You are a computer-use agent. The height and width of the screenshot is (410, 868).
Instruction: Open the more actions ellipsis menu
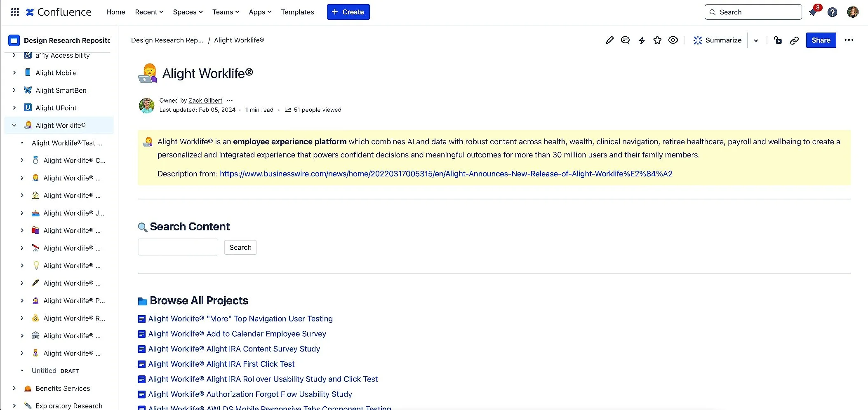849,40
